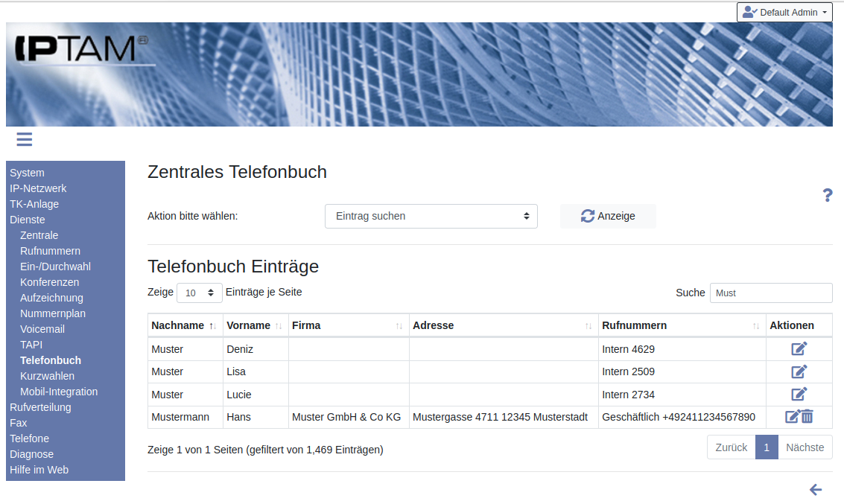Edit the Lisa Muster entry
The width and height of the screenshot is (844, 504).
pyautogui.click(x=799, y=371)
